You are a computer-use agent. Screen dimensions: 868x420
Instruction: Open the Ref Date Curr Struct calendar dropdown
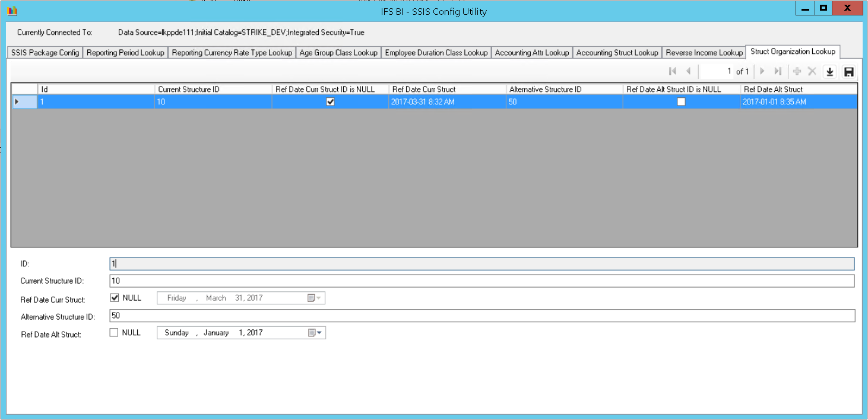[x=315, y=298]
